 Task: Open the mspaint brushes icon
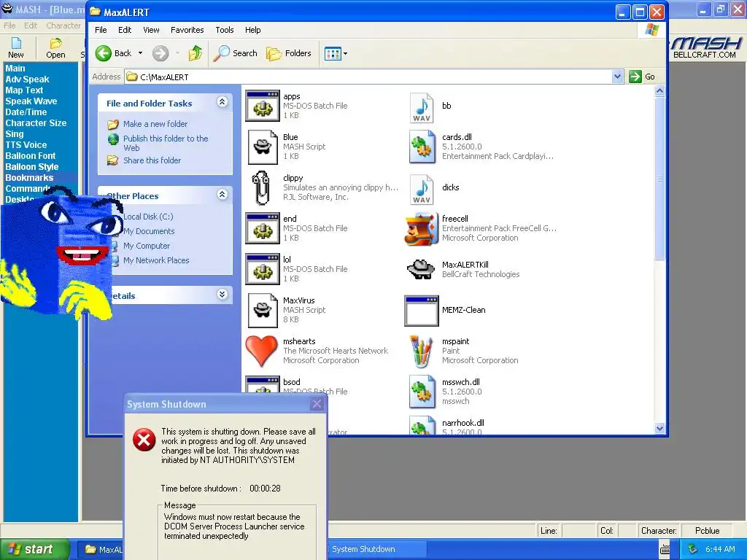click(x=420, y=351)
